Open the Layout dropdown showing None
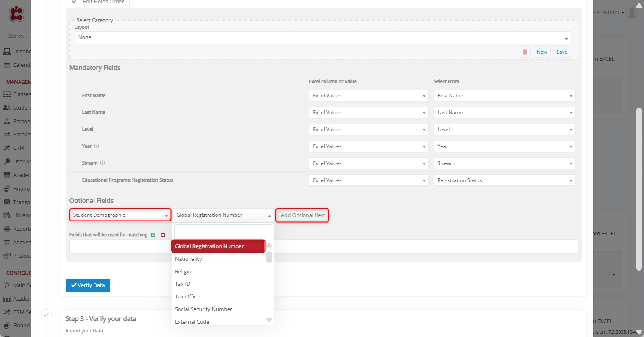Screen dimensions: 644x337 pyautogui.click(x=322, y=38)
